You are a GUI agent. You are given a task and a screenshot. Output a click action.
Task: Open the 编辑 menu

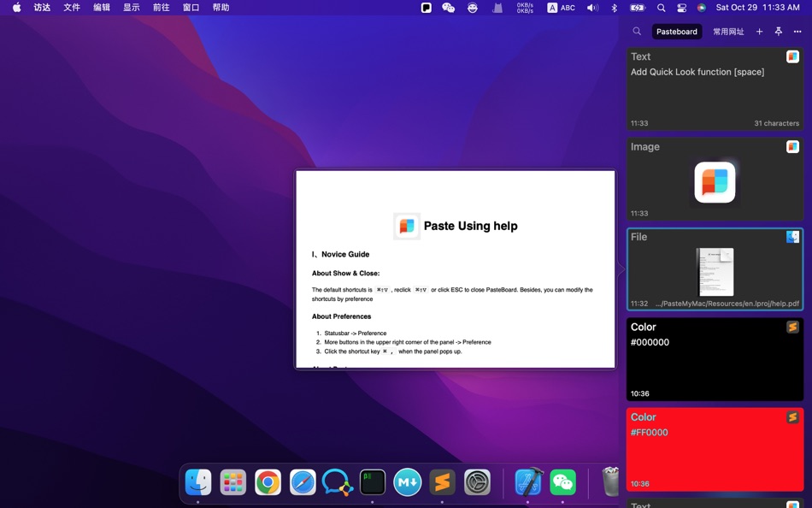[102, 7]
